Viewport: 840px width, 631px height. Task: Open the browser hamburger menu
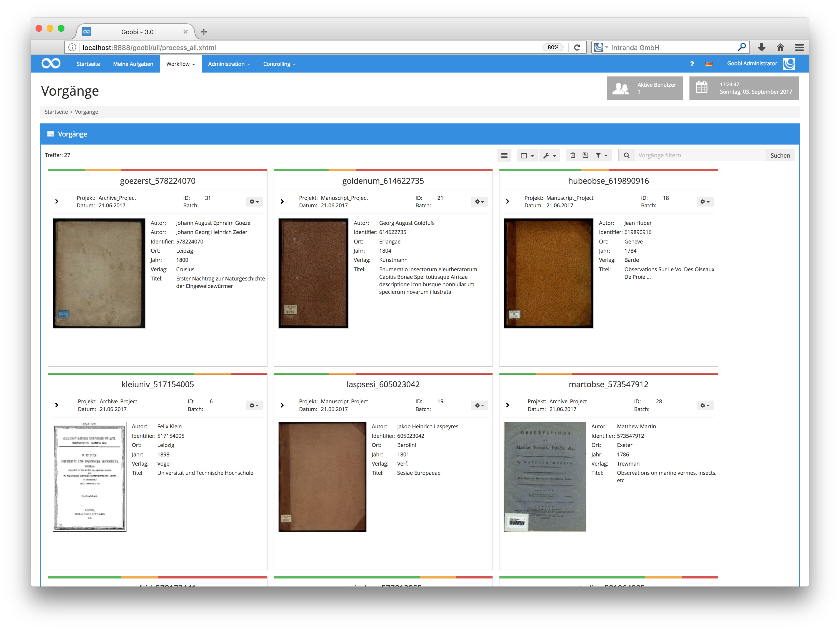pyautogui.click(x=799, y=48)
